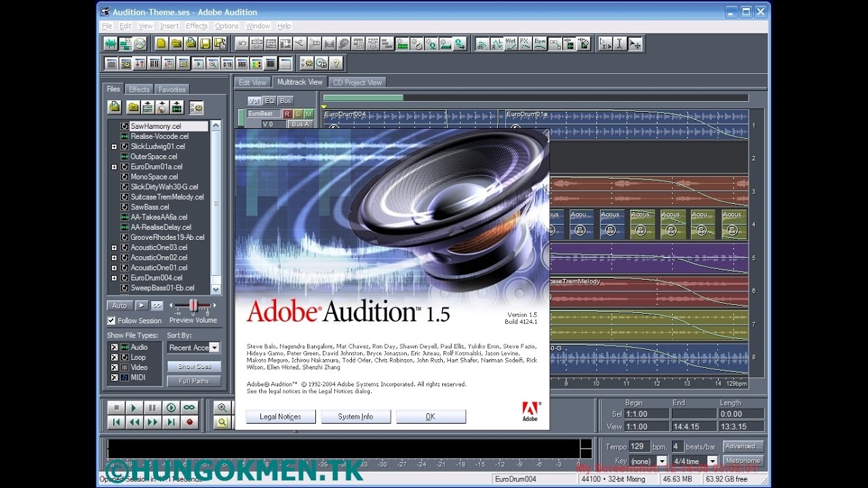Open the File menu
The width and height of the screenshot is (868, 488).
(x=107, y=26)
